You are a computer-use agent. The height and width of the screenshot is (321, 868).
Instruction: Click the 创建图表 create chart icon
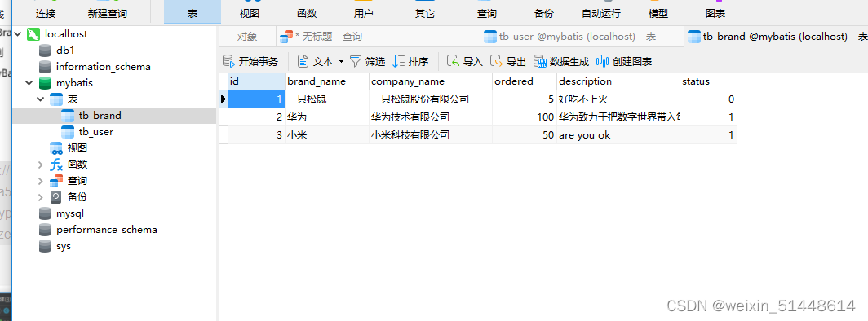603,61
